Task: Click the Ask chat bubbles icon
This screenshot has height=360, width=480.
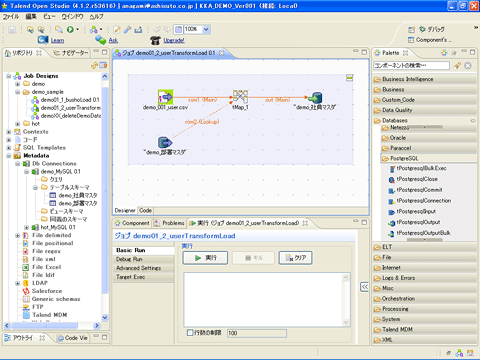Action: point(100,40)
